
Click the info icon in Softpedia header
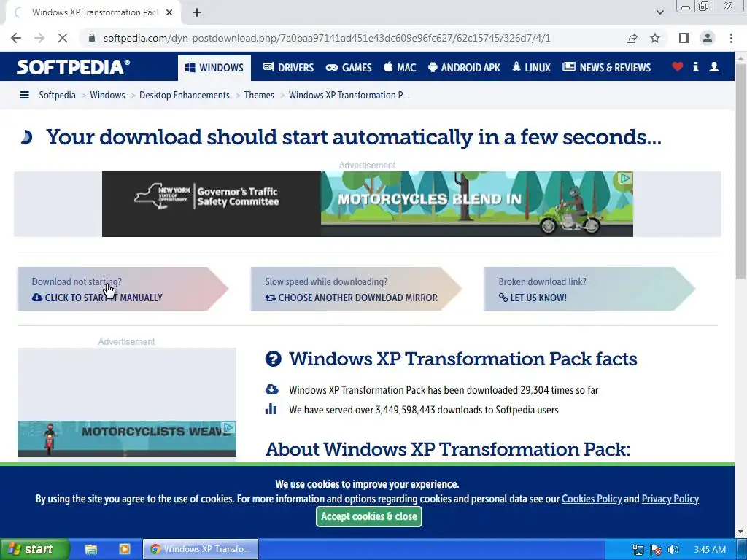click(x=695, y=66)
